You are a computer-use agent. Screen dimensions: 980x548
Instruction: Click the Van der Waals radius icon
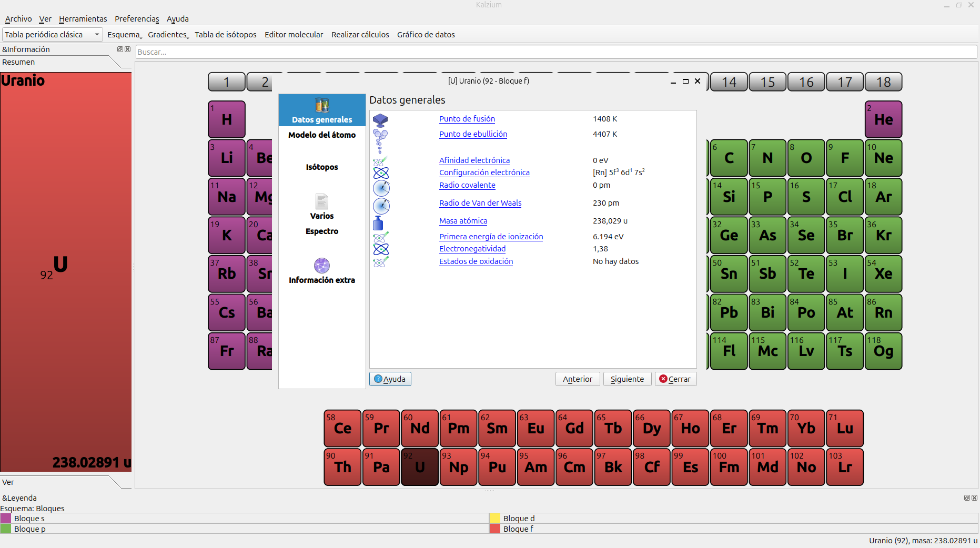click(381, 206)
